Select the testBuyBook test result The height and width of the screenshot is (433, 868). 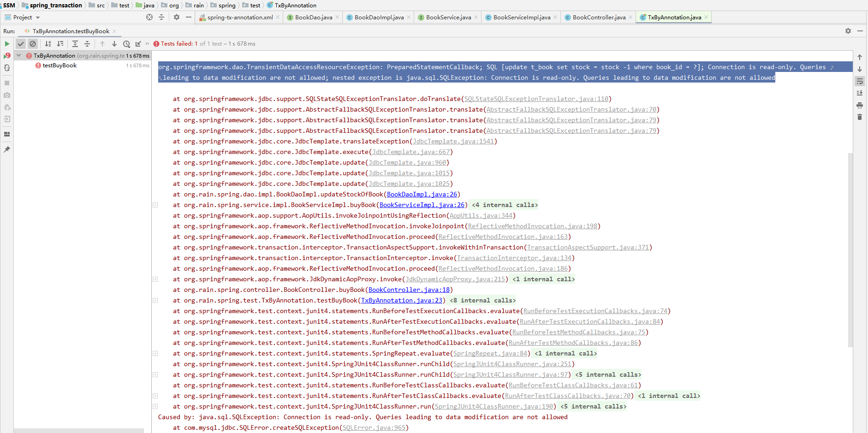(x=59, y=65)
